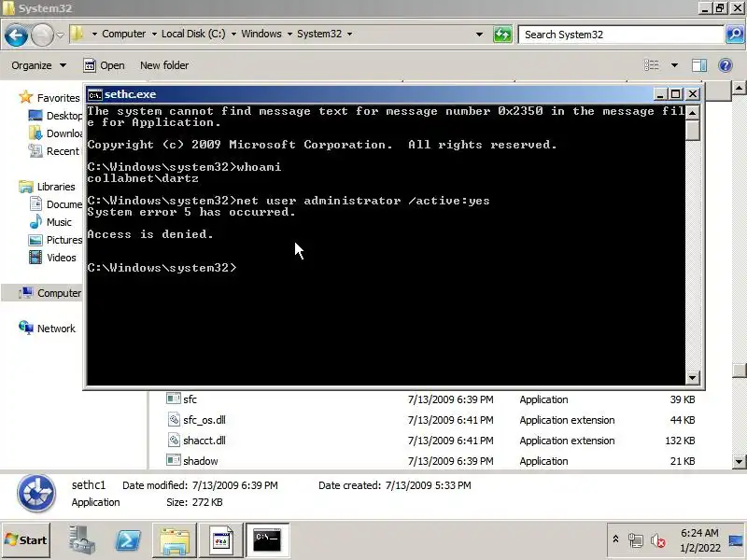The height and width of the screenshot is (560, 747).
Task: Open Explorer Help icon
Action: (x=726, y=65)
